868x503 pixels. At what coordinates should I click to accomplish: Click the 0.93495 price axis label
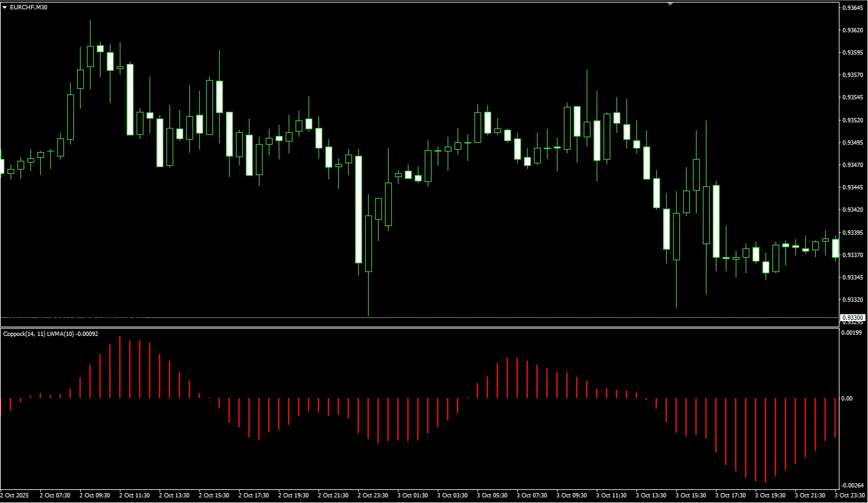coord(853,142)
